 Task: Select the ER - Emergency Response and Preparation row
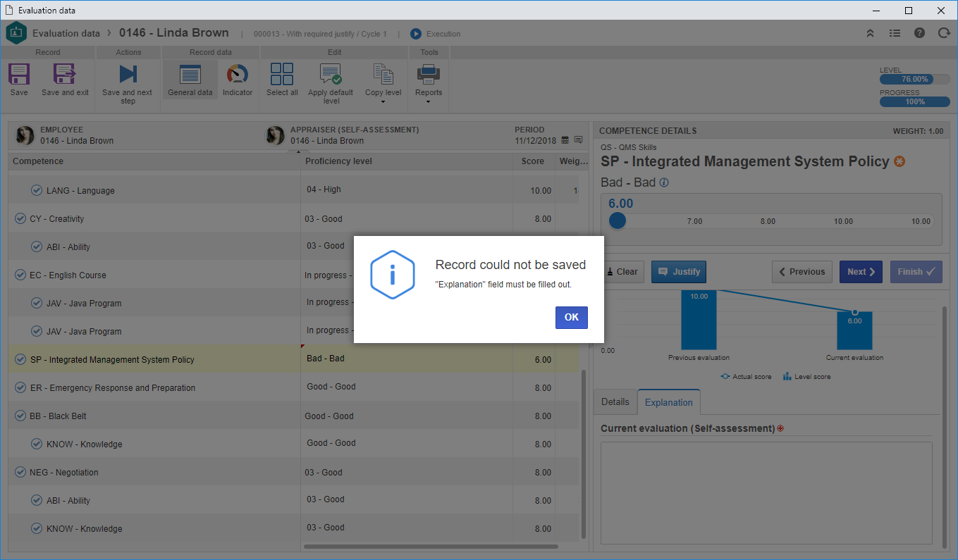click(x=294, y=387)
